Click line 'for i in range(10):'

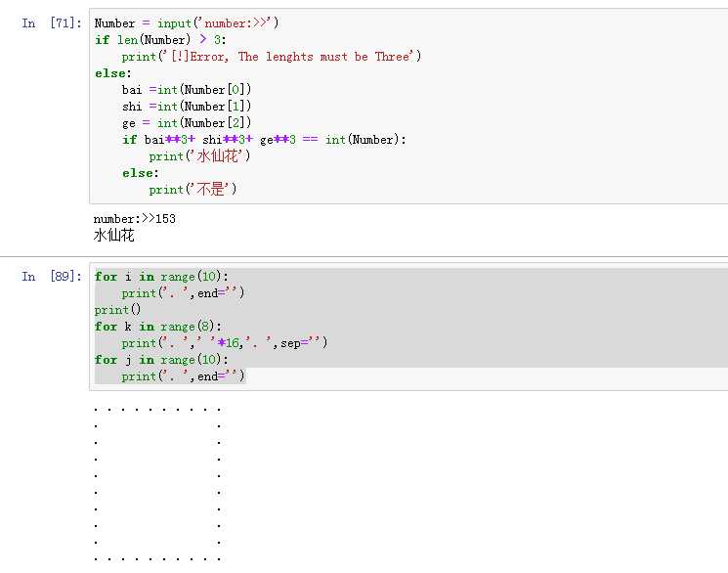[x=161, y=277]
